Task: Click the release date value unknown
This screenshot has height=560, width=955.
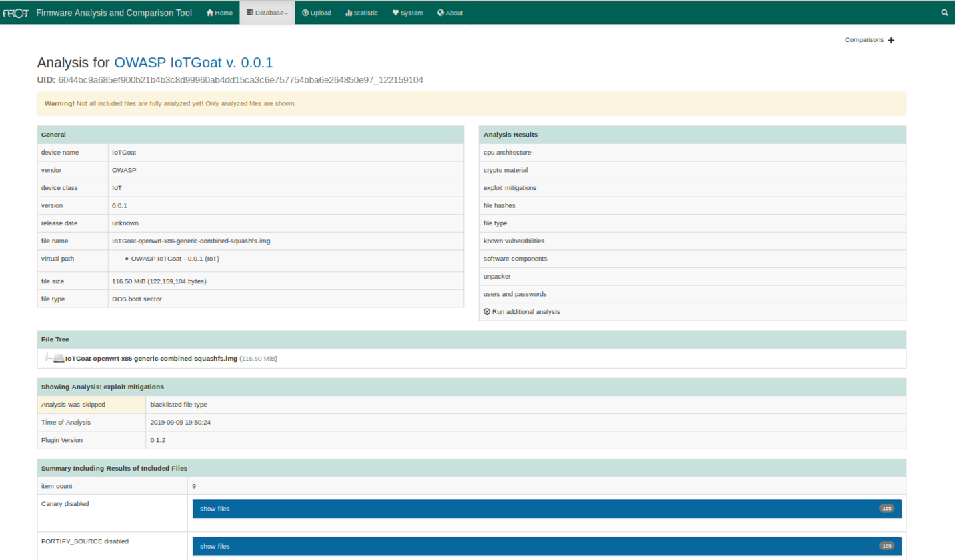Action: [125, 223]
